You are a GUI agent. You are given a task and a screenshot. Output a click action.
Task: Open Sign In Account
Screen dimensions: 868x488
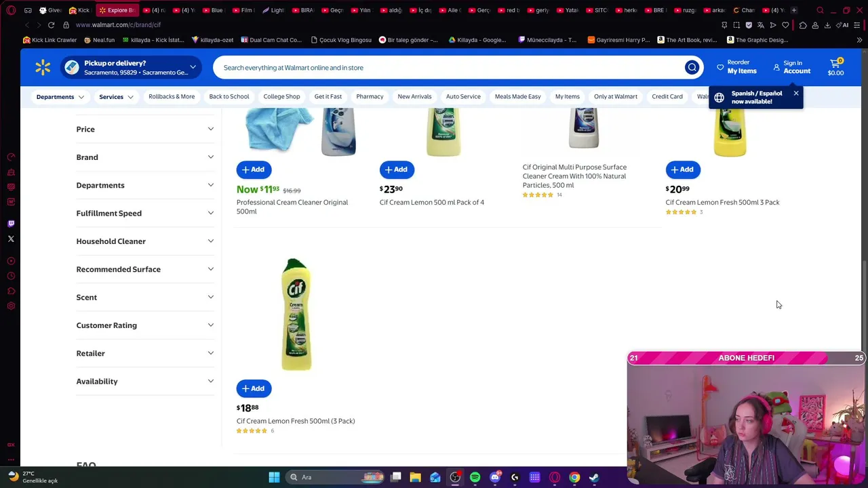[x=791, y=67]
